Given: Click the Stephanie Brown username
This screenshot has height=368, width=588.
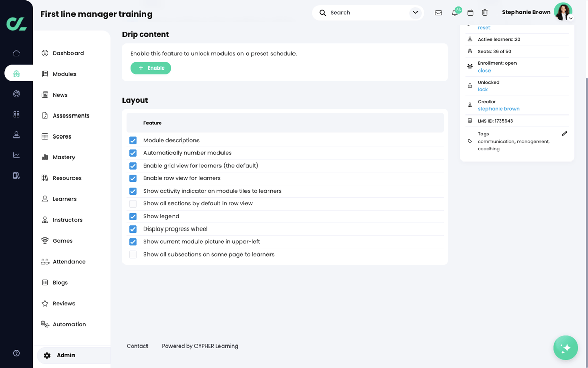Looking at the screenshot, I should [x=526, y=12].
